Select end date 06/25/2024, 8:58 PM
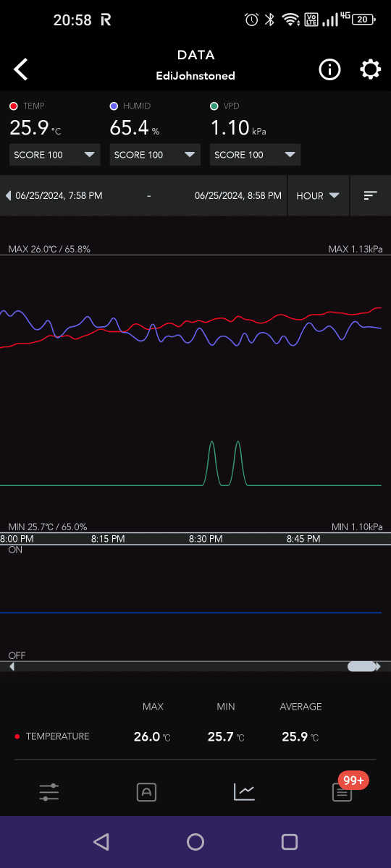Viewport: 391px width, 868px height. pyautogui.click(x=238, y=195)
